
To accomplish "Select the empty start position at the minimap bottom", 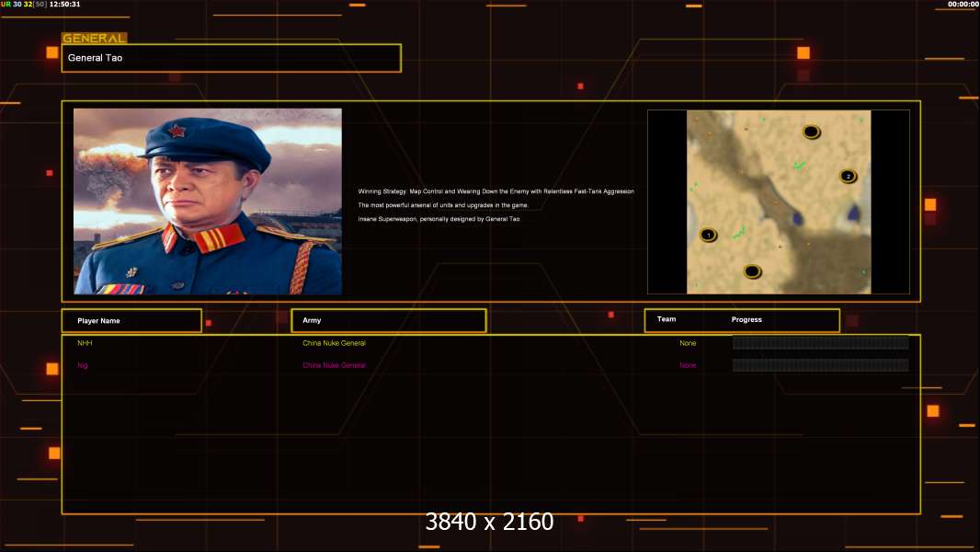I will click(x=753, y=271).
